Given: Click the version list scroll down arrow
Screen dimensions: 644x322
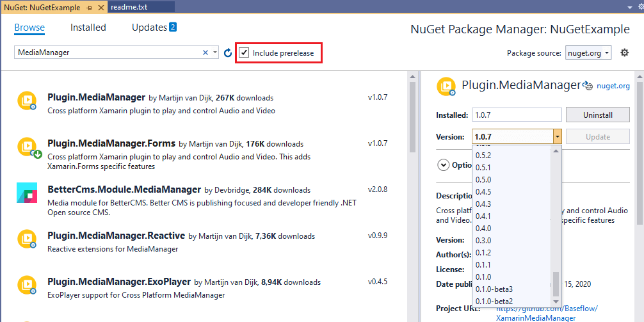Looking at the screenshot, I should click(556, 302).
